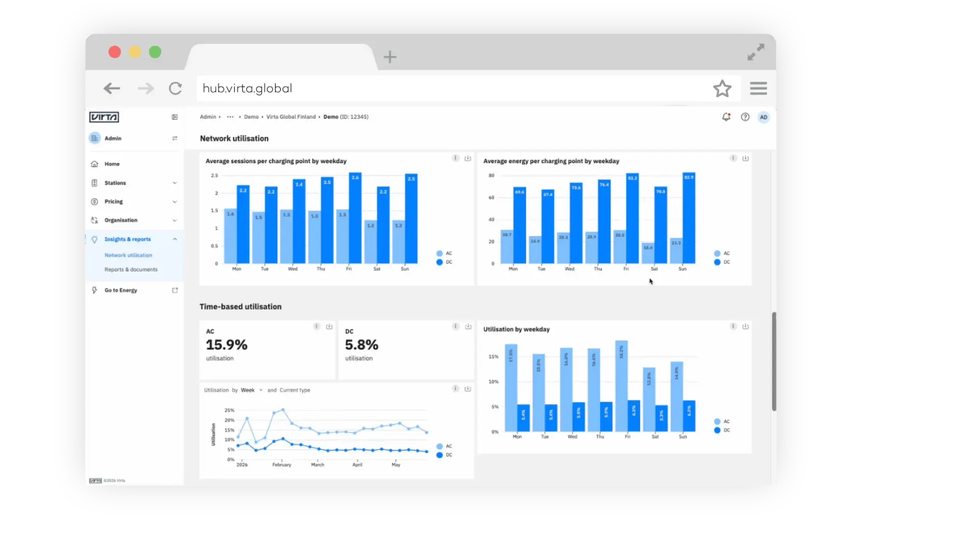Click the Friday DC bar labelled 2.6
This screenshot has width=980, height=551.
355,218
